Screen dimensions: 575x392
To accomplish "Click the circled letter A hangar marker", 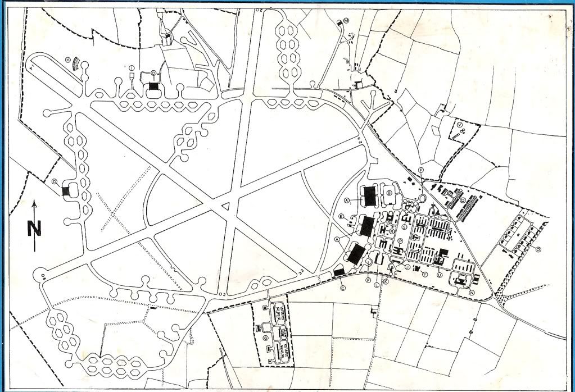I will [x=346, y=200].
